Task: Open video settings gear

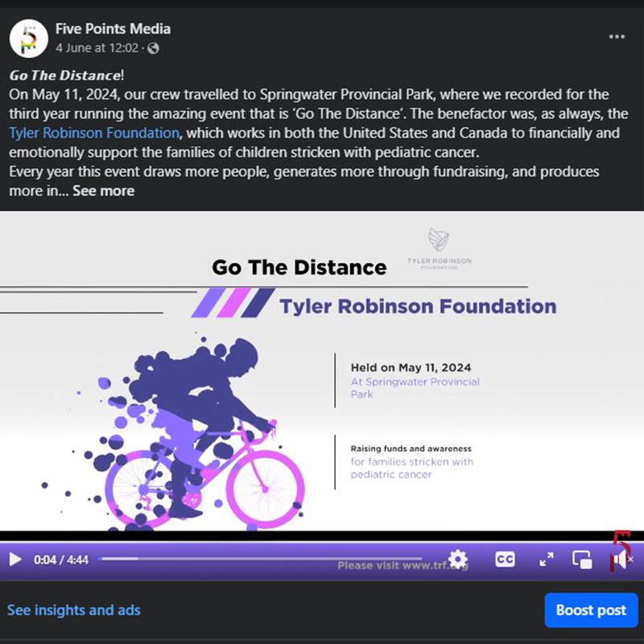Action: click(458, 559)
